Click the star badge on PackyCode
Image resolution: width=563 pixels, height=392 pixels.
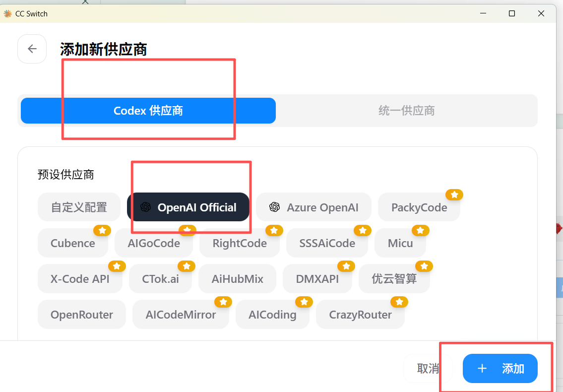pyautogui.click(x=454, y=195)
